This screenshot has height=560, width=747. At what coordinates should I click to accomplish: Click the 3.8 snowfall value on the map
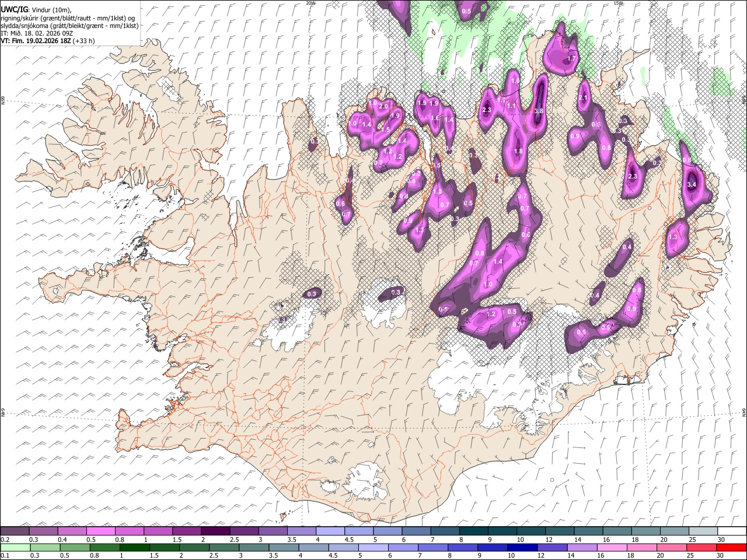(539, 111)
